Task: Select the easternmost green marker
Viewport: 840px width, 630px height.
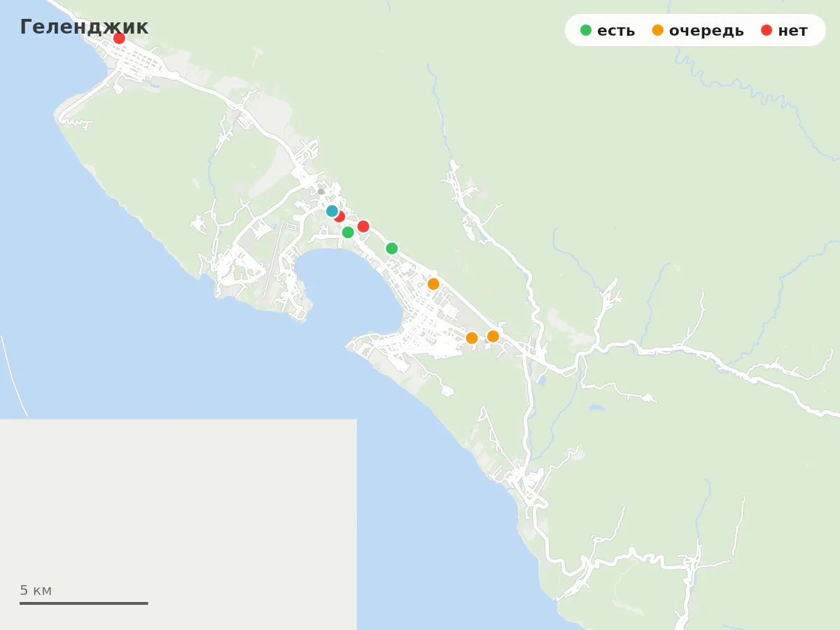Action: pyautogui.click(x=392, y=248)
